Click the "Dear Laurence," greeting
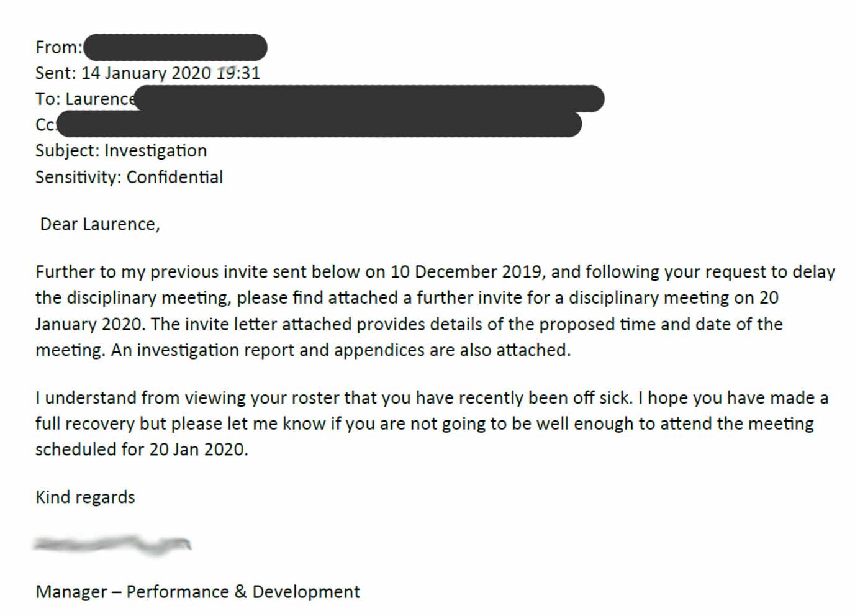This screenshot has width=855, height=616. point(100,224)
